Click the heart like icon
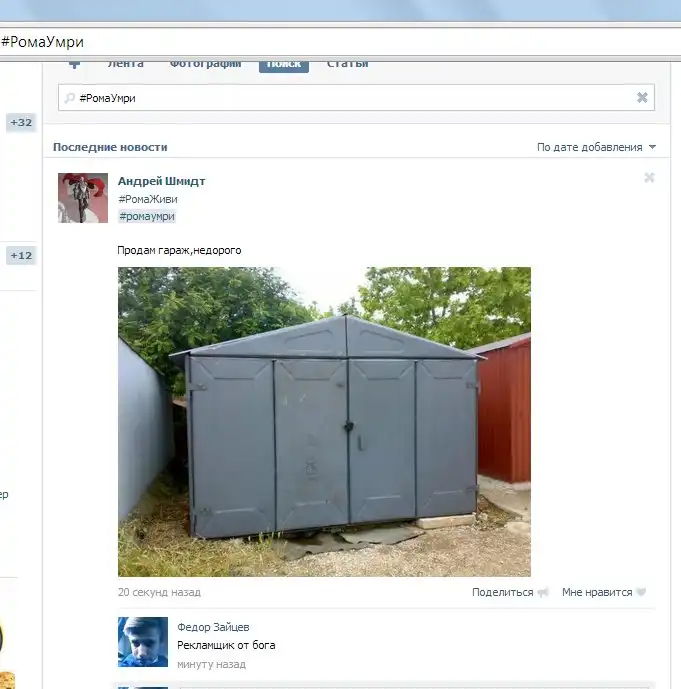 pos(641,593)
